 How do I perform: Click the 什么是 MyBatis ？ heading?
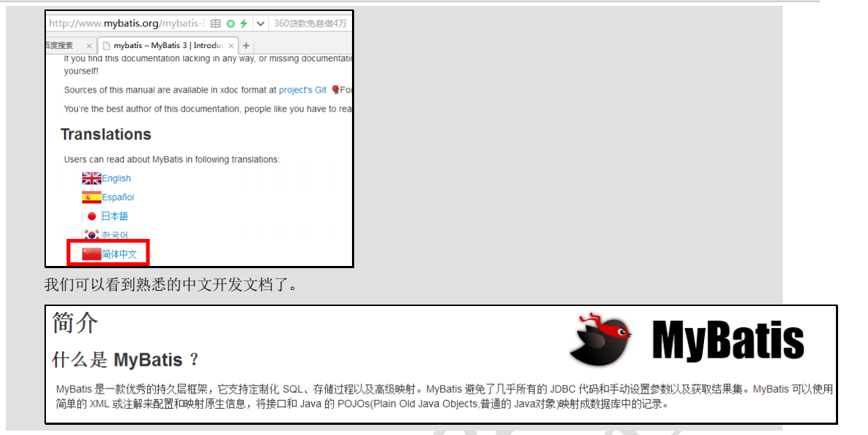click(x=125, y=360)
